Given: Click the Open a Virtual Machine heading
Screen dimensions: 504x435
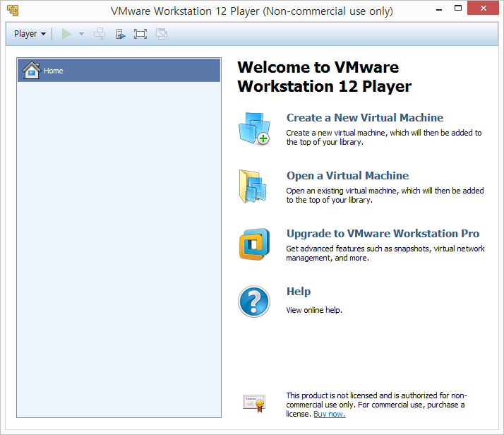Looking at the screenshot, I should tap(347, 176).
